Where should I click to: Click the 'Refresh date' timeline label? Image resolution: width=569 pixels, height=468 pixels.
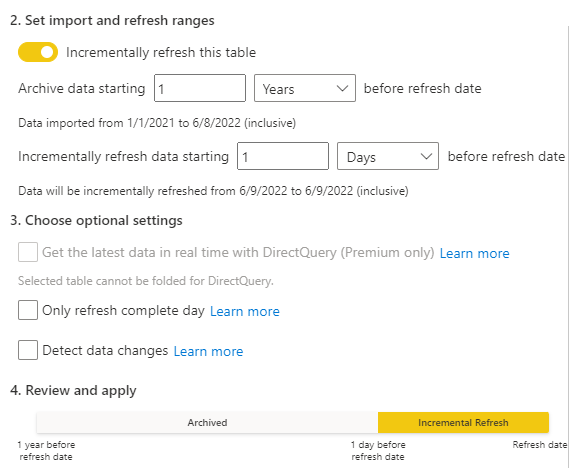click(540, 445)
